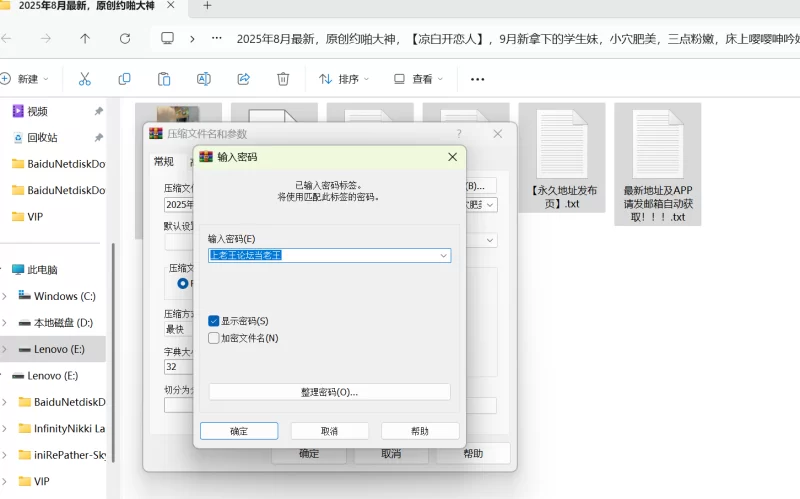This screenshot has width=800, height=499.
Task: Click the Copy icon in Explorer toolbar
Action: tap(124, 79)
